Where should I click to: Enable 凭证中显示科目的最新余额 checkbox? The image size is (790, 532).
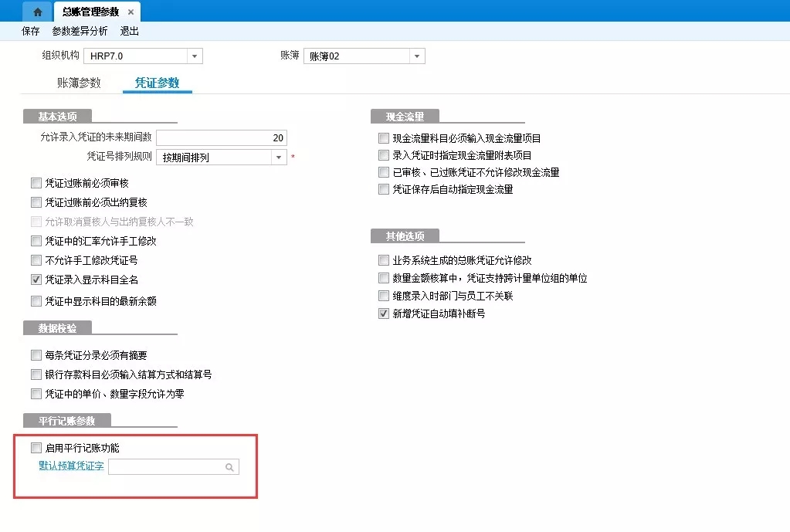tap(36, 301)
